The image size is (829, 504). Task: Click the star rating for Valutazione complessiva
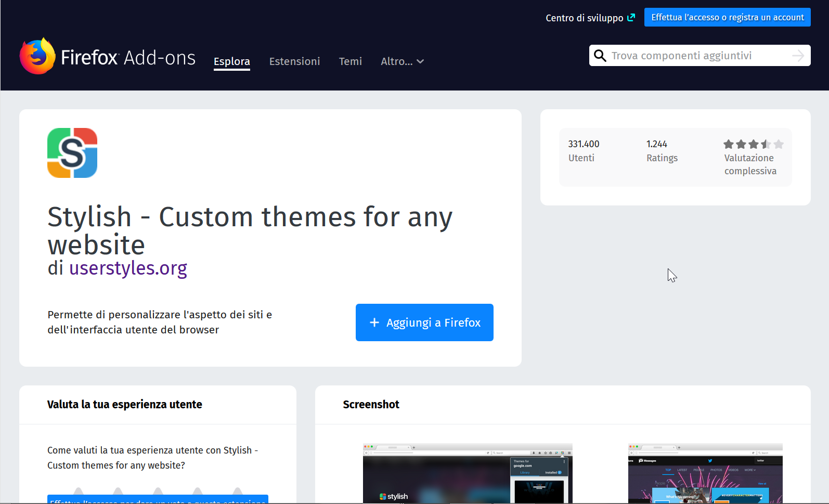(x=753, y=144)
